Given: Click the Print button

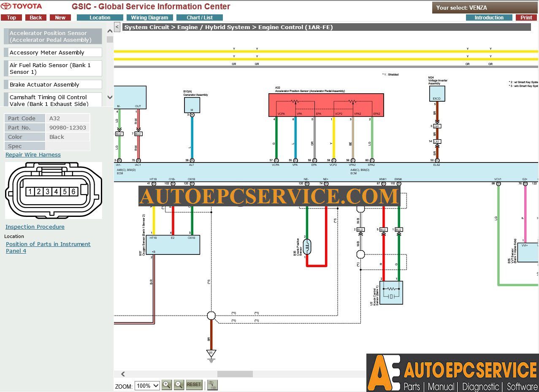Looking at the screenshot, I should 526,18.
